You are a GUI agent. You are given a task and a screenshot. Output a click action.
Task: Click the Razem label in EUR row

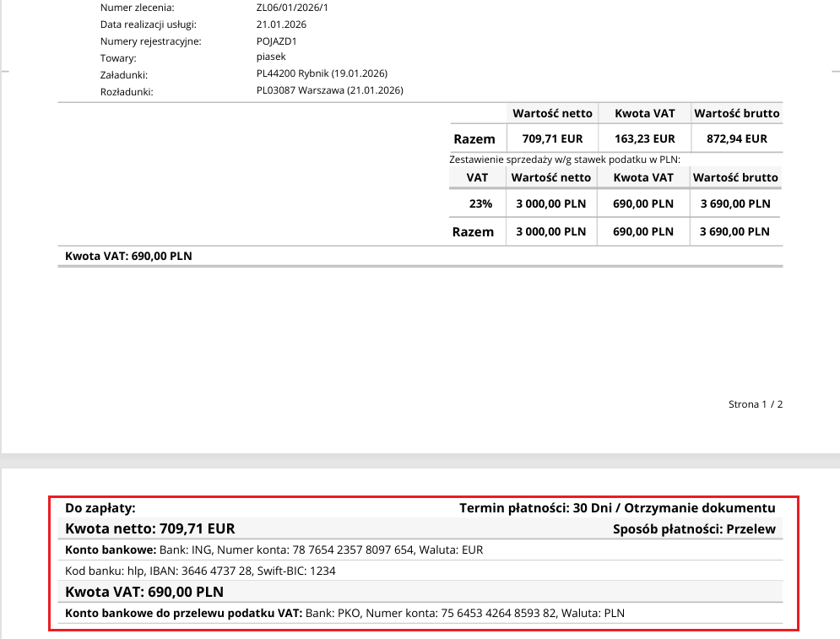[x=474, y=139]
